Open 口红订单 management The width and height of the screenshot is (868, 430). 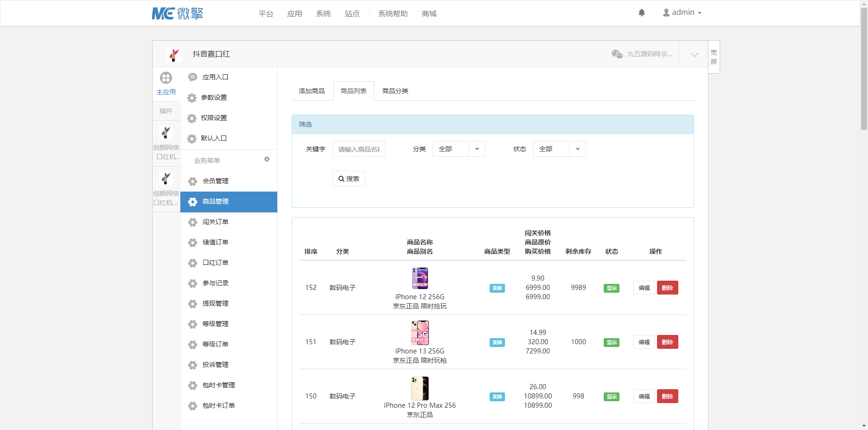(214, 263)
